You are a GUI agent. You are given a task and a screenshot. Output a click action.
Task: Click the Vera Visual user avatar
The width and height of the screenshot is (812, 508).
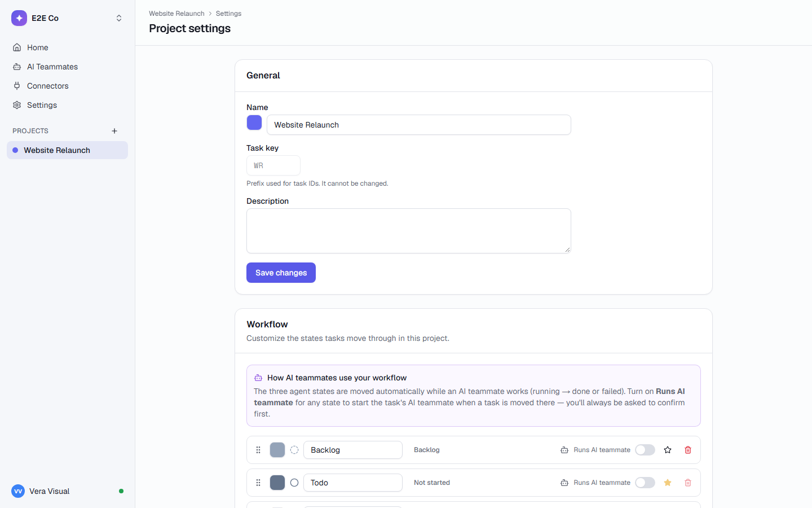[x=18, y=491]
